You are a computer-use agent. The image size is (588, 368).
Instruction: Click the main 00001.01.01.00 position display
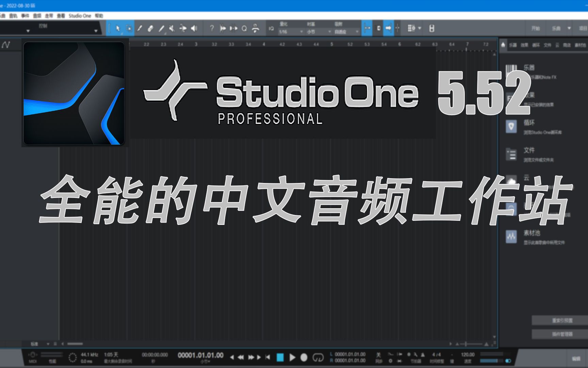click(200, 355)
